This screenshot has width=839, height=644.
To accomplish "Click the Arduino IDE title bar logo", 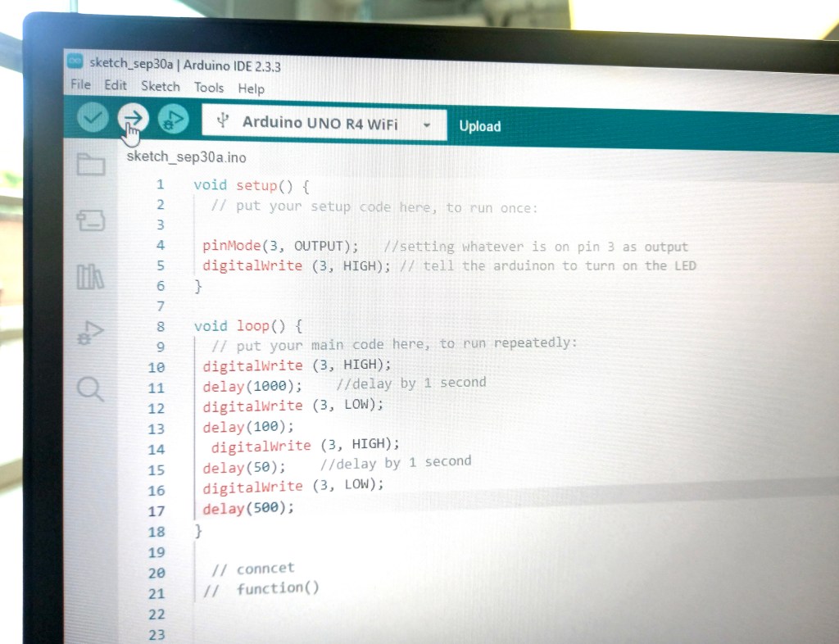I will coord(75,62).
